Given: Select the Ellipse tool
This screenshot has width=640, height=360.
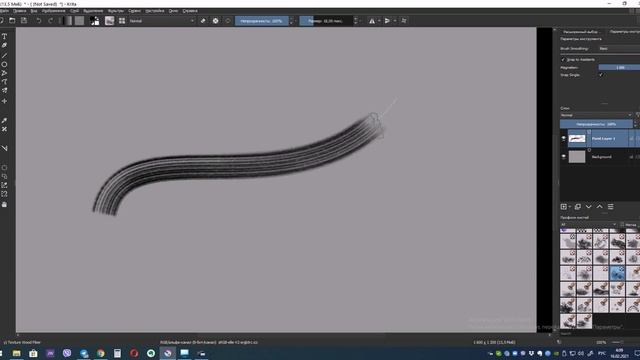Looking at the screenshot, I should point(4,64).
